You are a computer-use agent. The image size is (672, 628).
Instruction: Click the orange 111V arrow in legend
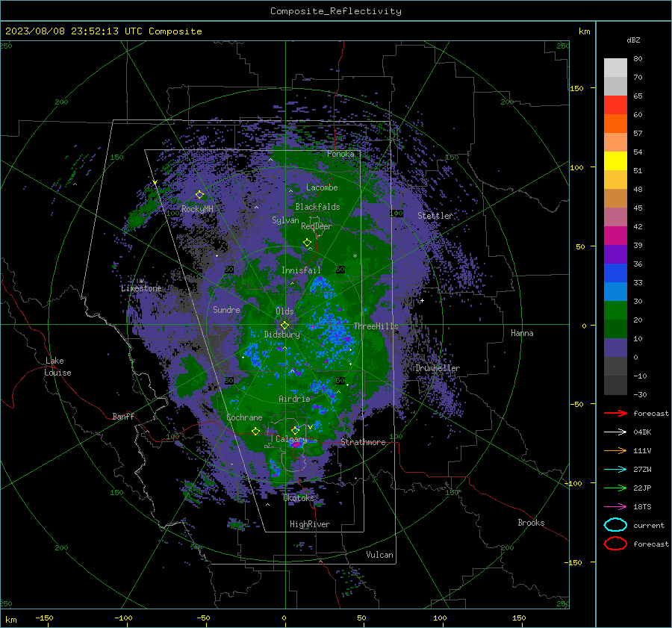[615, 450]
